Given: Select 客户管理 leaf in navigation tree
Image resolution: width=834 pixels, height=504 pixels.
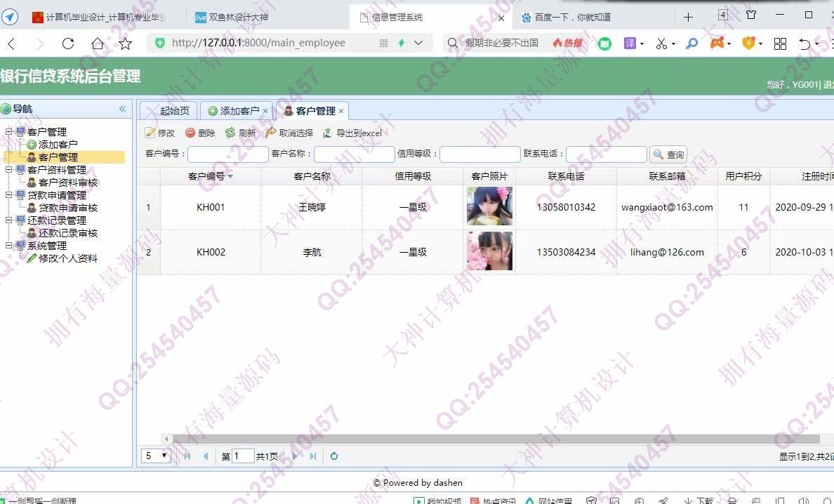Looking at the screenshot, I should point(58,157).
